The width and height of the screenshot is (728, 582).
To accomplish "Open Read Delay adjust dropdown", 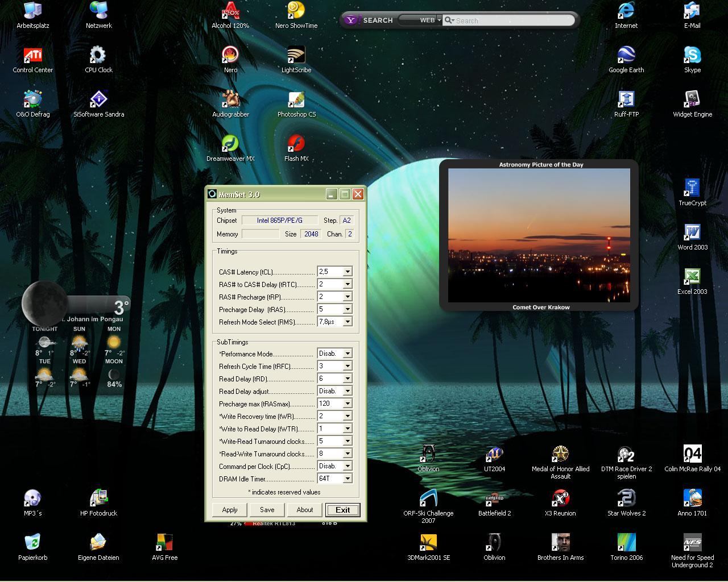I will coord(348,391).
